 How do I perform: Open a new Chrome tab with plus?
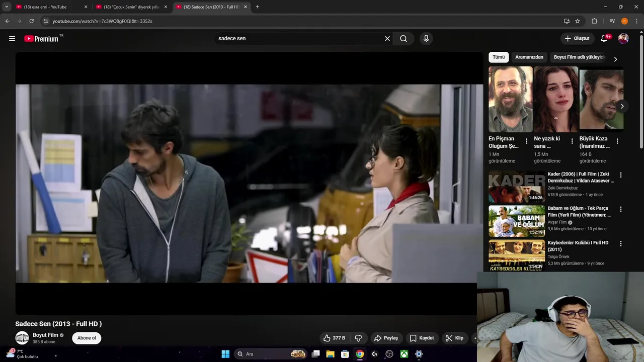pos(258,7)
